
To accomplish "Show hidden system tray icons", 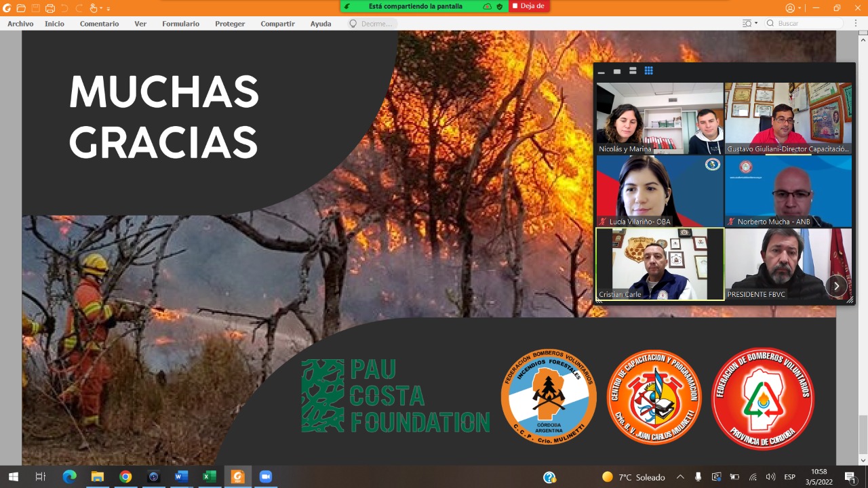I will tap(680, 477).
